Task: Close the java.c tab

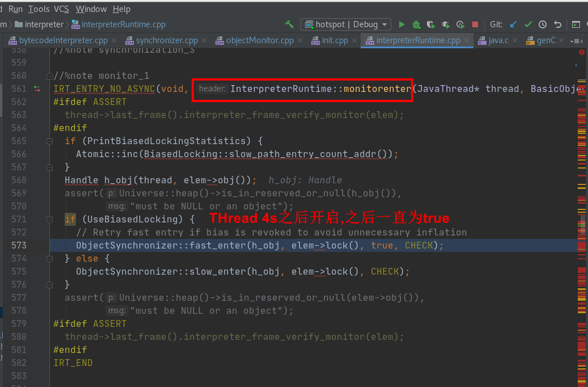Action: [515, 40]
